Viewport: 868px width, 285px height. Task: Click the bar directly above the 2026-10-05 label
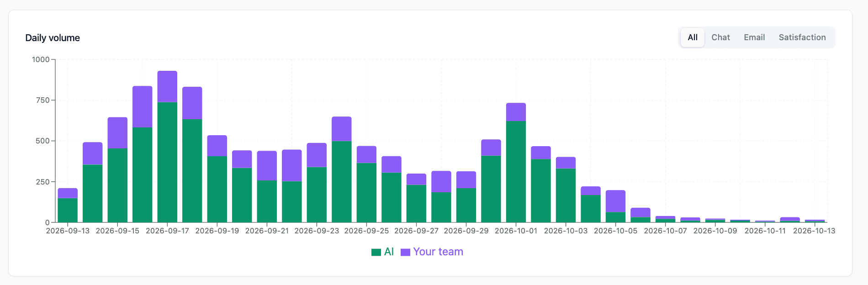click(615, 206)
